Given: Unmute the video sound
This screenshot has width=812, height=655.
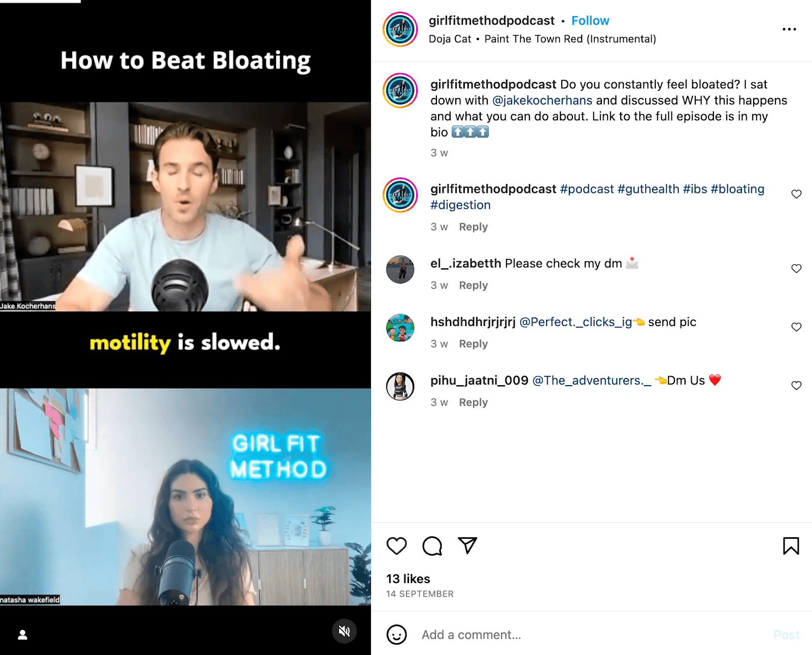Looking at the screenshot, I should [x=345, y=631].
